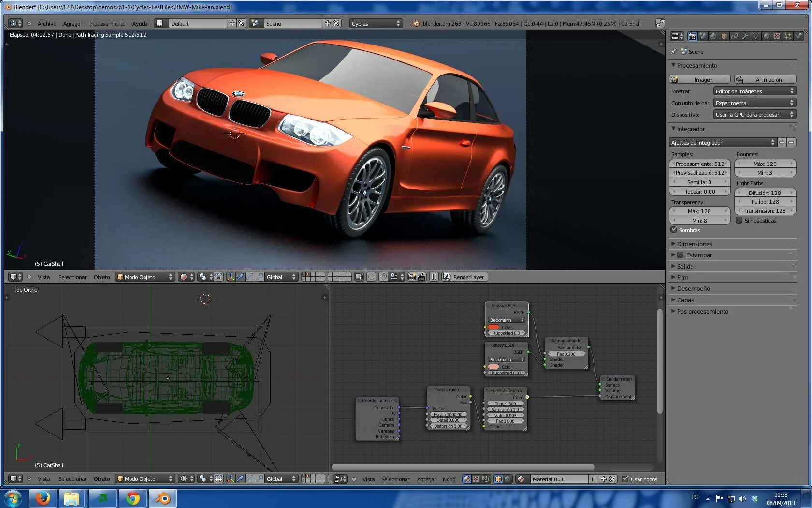Screen dimensions: 812x508
Task: Uncheck the Sombras checkbox
Action: pos(674,230)
